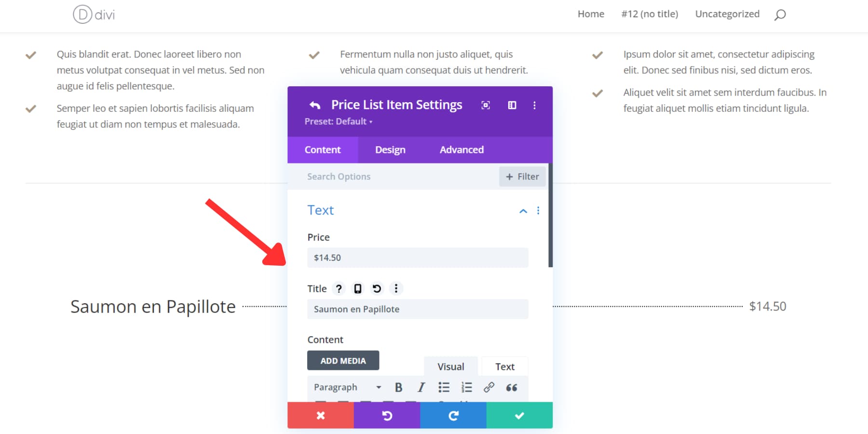Toggle bold formatting in content editor
Screen dimensions: 868x434
point(398,387)
